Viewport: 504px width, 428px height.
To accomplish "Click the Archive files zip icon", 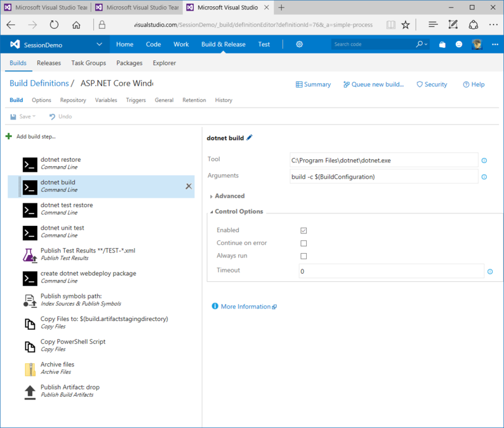I will pyautogui.click(x=30, y=369).
